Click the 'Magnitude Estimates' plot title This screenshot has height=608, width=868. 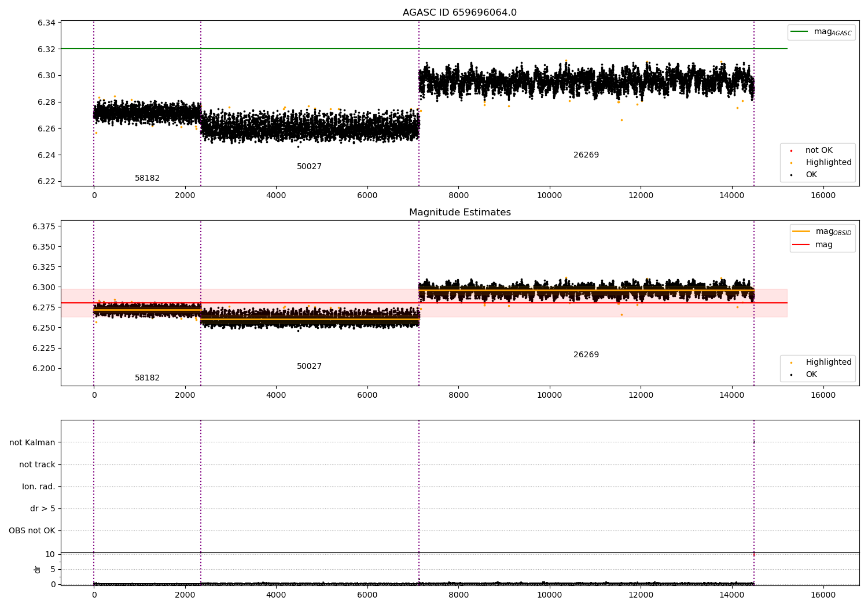[x=459, y=213]
